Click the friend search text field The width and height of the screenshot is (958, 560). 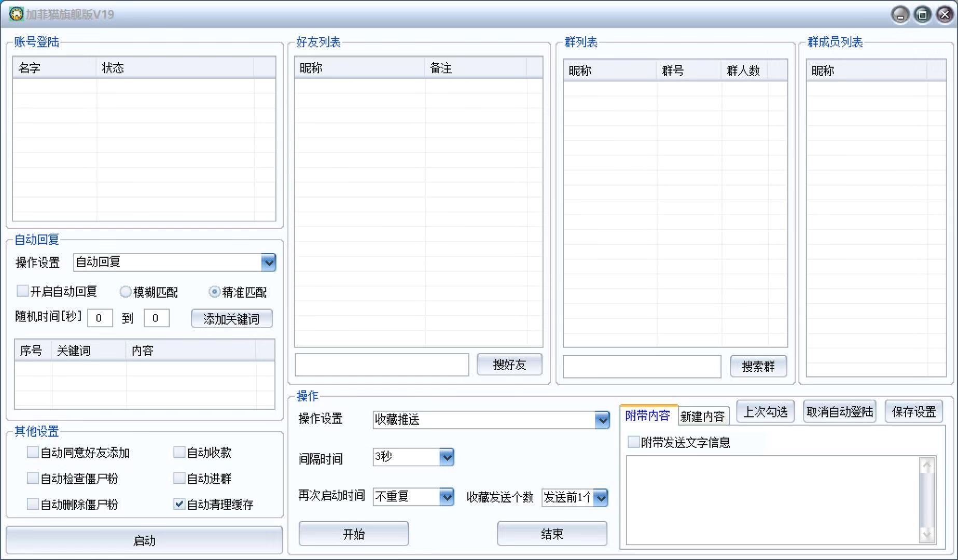[x=382, y=365]
